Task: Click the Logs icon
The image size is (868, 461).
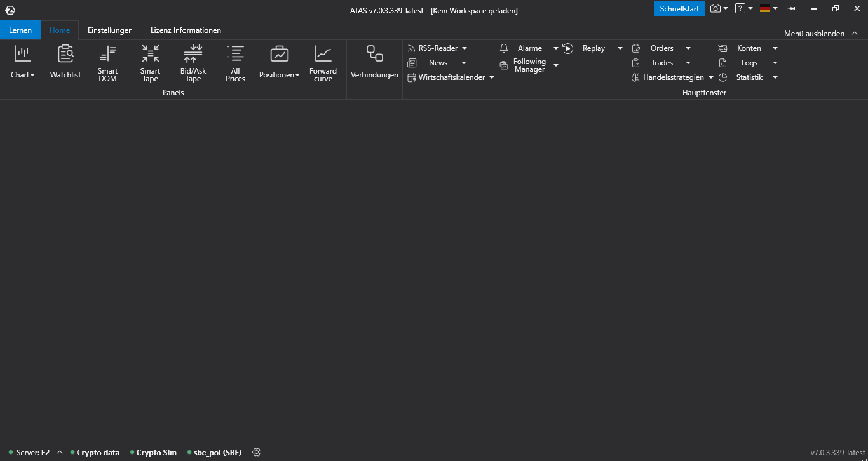Action: 722,63
